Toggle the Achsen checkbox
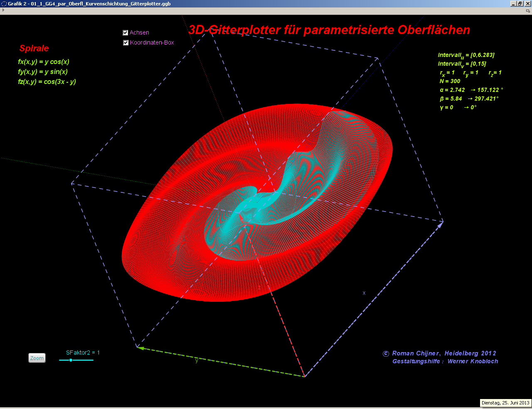The width and height of the screenshot is (532, 409). coord(126,32)
